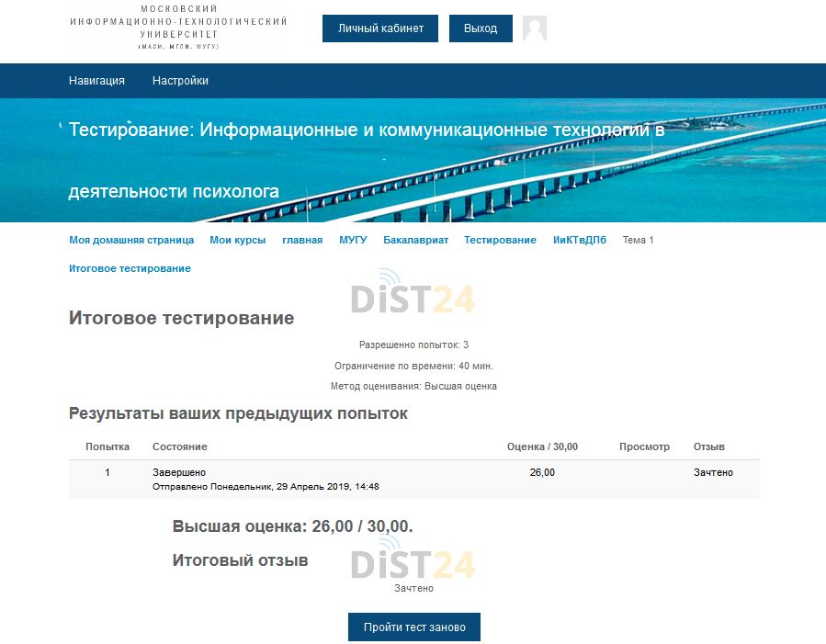Click the DiST24 watermark logo
The height and width of the screenshot is (644, 826).
tap(412, 292)
